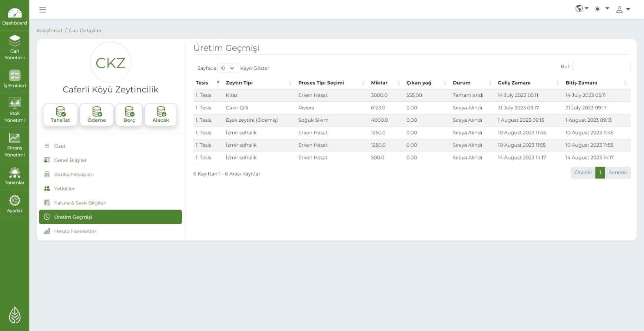
Task: Click the 6 Kayıttan 1 - 6 Arası Kayıtlar text
Action: pos(227,174)
